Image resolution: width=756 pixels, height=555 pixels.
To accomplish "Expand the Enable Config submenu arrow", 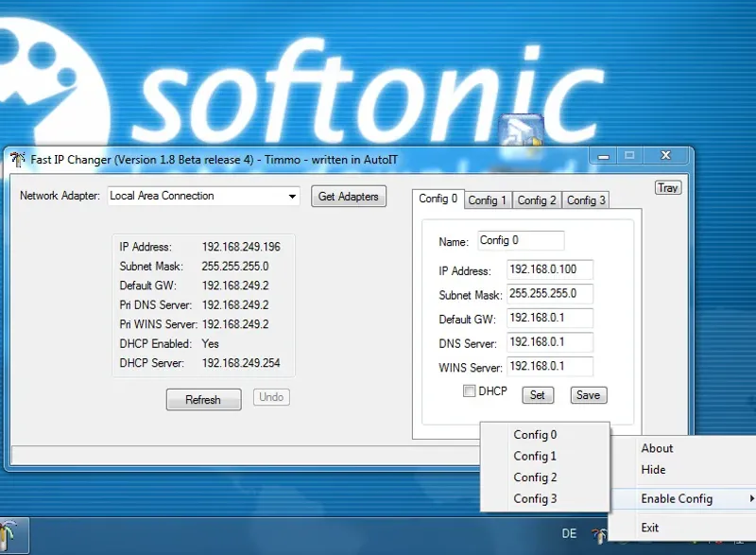I will (x=751, y=498).
